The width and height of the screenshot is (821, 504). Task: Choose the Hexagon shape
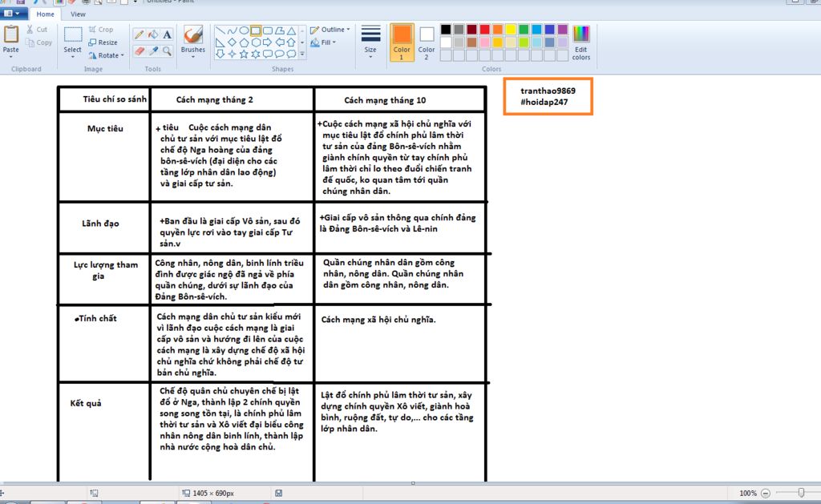256,42
